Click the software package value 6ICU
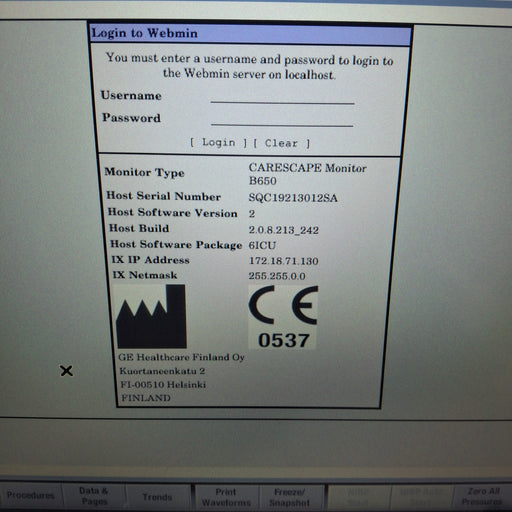This screenshot has width=512, height=512. tap(262, 245)
